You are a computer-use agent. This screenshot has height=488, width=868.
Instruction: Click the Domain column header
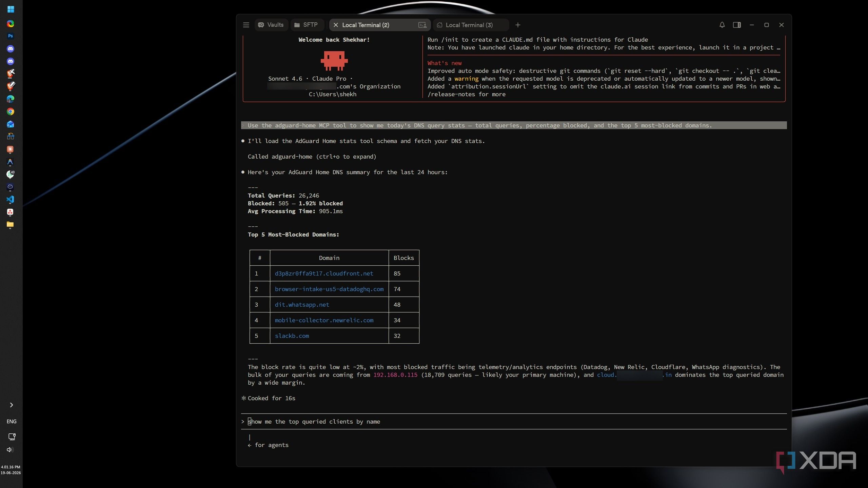(x=329, y=258)
